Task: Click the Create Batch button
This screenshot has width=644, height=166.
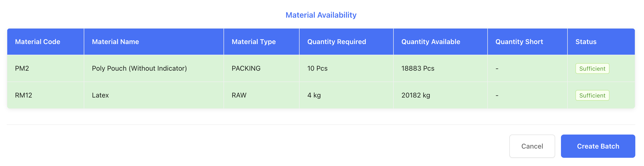Action: pos(597,146)
